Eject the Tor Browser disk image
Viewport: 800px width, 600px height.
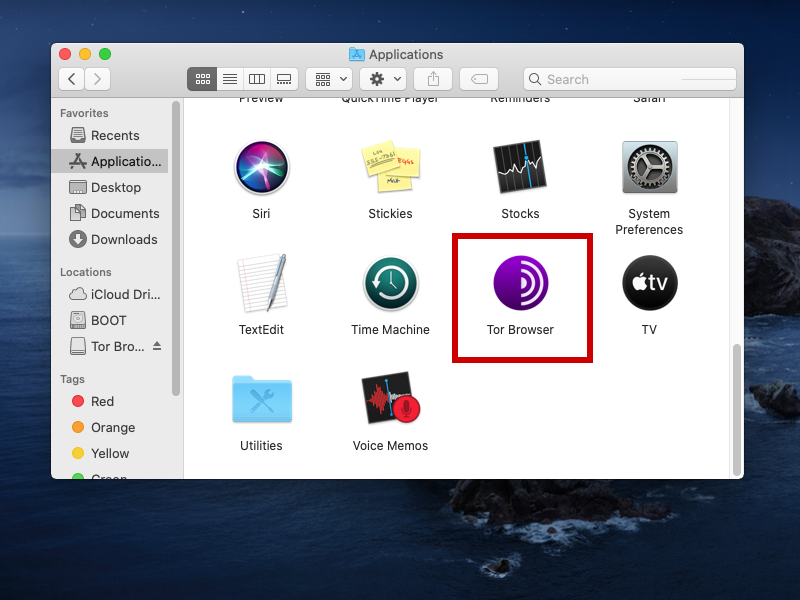click(156, 347)
